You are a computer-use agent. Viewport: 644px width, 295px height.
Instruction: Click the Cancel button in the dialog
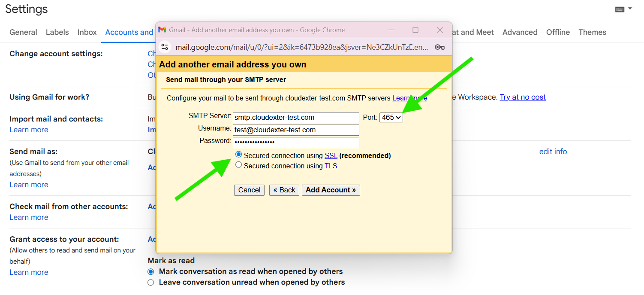pos(249,190)
